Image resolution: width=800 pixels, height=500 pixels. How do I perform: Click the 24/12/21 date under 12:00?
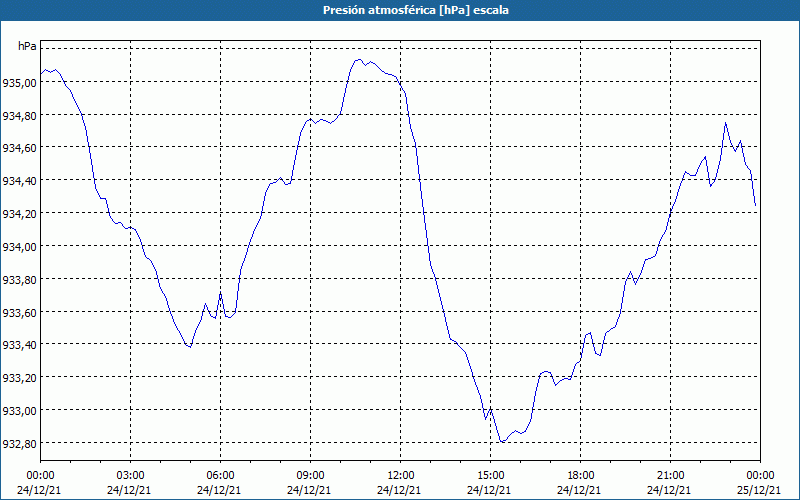[x=401, y=490]
